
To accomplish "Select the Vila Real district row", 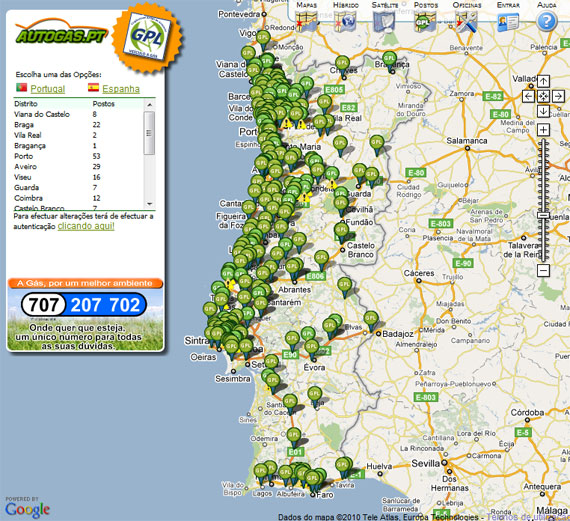I will (78, 135).
